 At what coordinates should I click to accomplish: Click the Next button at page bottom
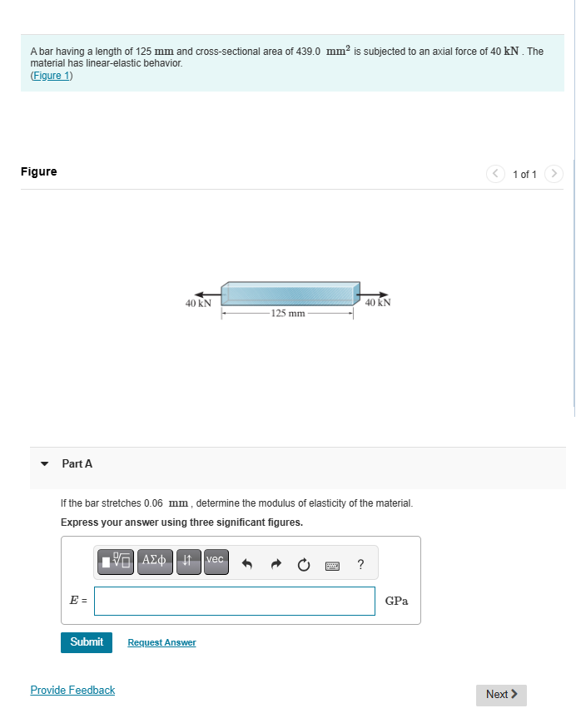tap(501, 694)
